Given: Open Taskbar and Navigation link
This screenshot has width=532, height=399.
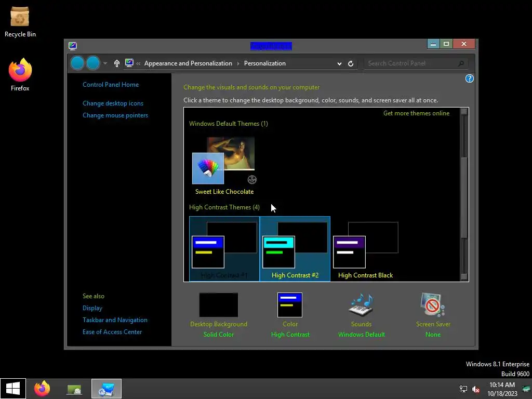Looking at the screenshot, I should (115, 320).
